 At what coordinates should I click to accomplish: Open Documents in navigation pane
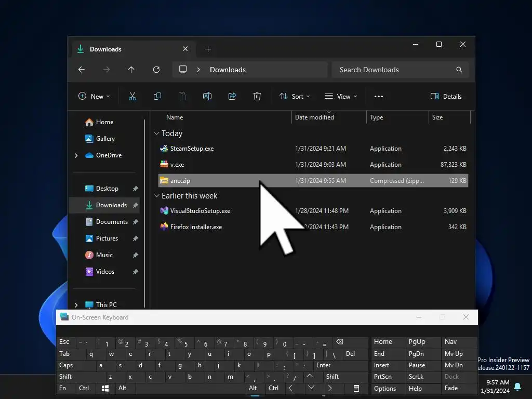click(x=112, y=222)
